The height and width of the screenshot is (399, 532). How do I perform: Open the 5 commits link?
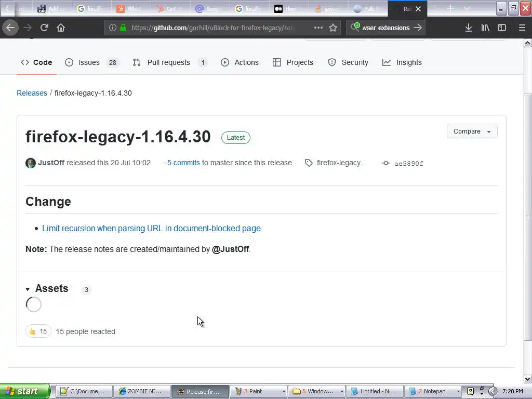point(183,163)
